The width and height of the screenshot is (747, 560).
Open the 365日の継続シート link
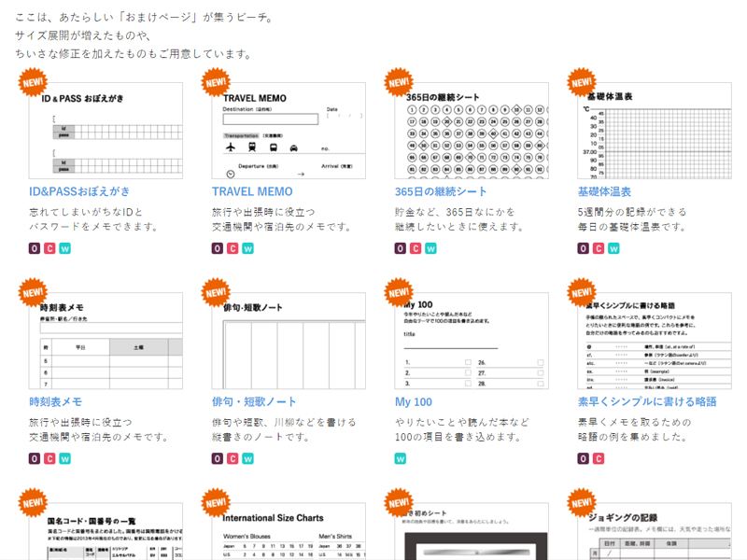click(x=441, y=191)
